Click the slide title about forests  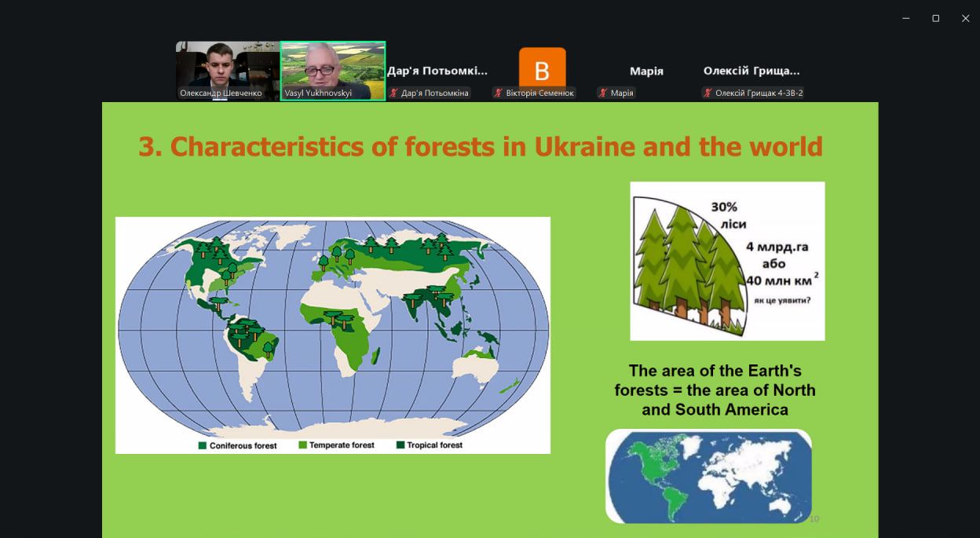(x=481, y=147)
